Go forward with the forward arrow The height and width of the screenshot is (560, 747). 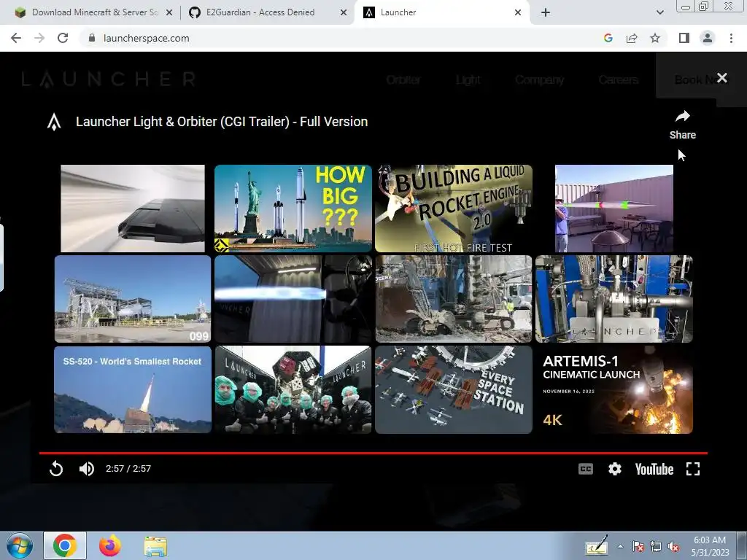tap(39, 38)
